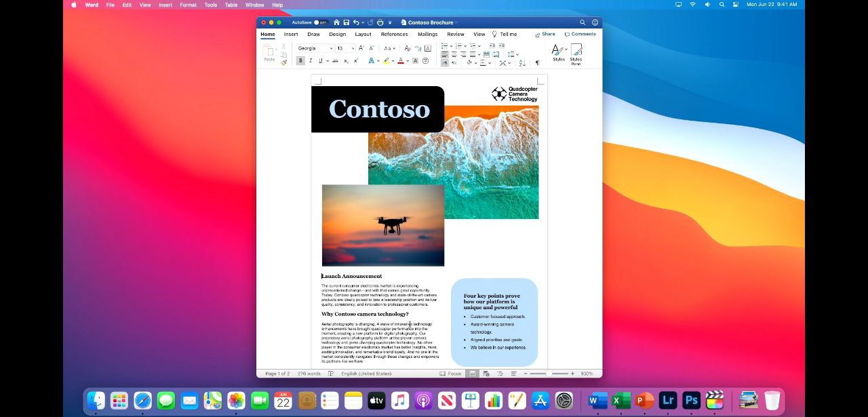This screenshot has height=417, width=868.
Task: Open the Insert ribbon tab
Action: 291,34
